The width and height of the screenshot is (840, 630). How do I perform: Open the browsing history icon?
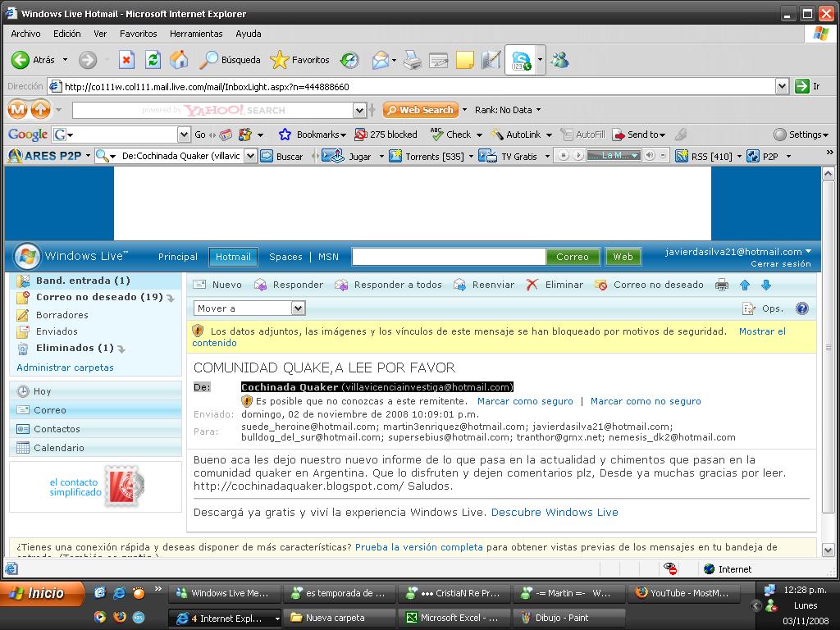pos(349,60)
